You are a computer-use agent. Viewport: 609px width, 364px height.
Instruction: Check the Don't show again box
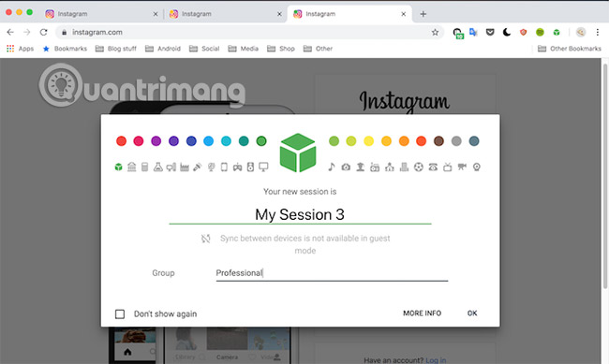(120, 313)
